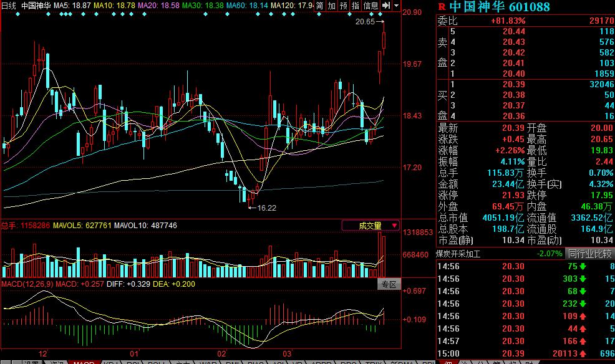Click the 市盈(动) 10.34 value
This screenshot has height=364, width=615.
602,240
